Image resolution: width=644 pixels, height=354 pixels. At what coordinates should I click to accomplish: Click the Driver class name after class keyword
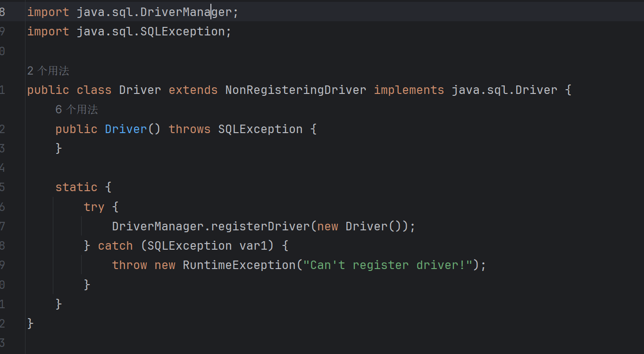[x=140, y=90]
